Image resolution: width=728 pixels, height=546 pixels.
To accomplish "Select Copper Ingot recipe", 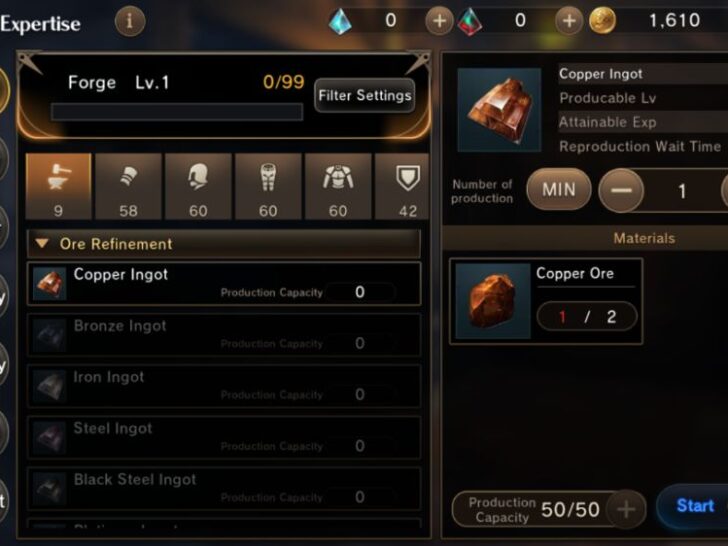I will 224,284.
